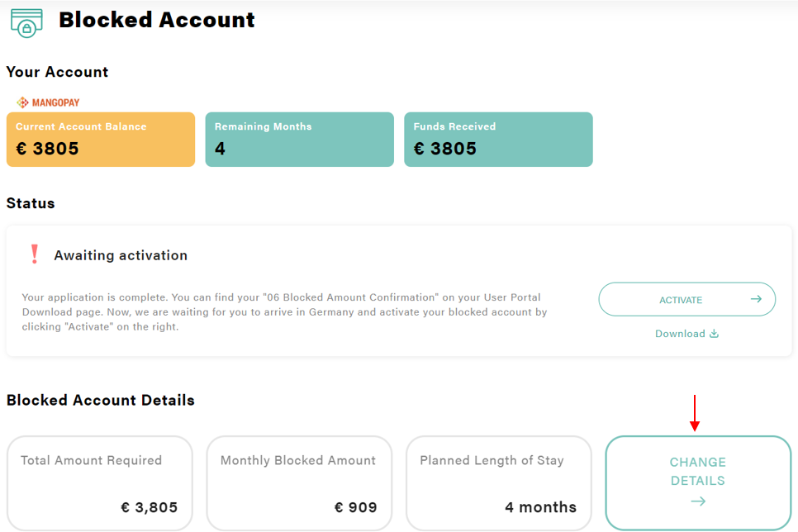
Task: Click the coin emblem in the MANGOPAY logo
Action: (22, 101)
